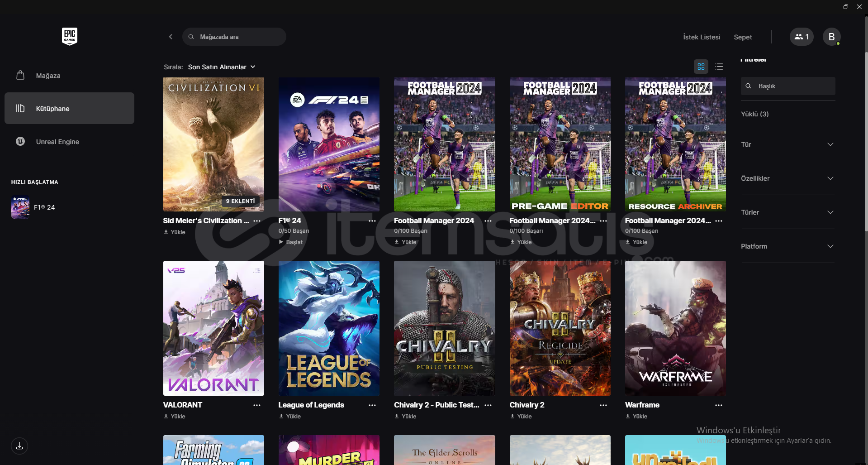Expand the Tür filter

(788, 144)
